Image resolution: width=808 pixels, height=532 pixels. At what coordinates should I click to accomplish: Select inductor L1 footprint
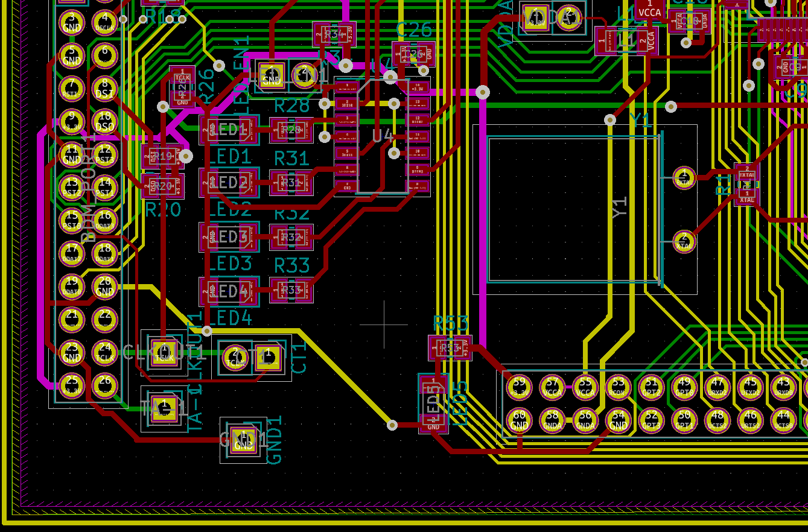point(626,41)
